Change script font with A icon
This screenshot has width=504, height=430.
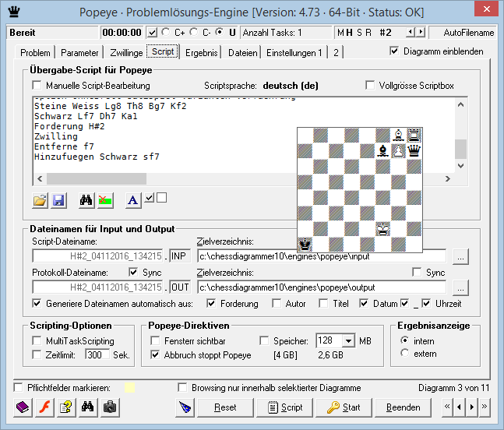(133, 200)
